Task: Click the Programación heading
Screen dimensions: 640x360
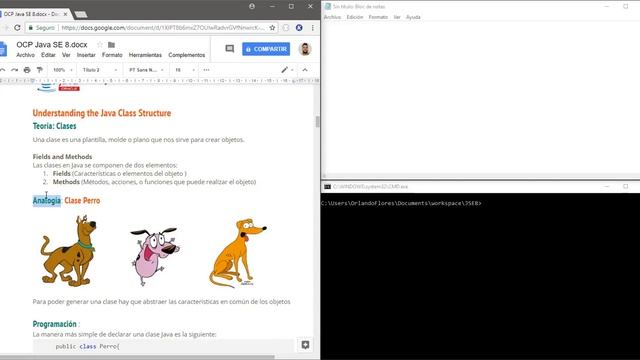Action: click(x=54, y=324)
